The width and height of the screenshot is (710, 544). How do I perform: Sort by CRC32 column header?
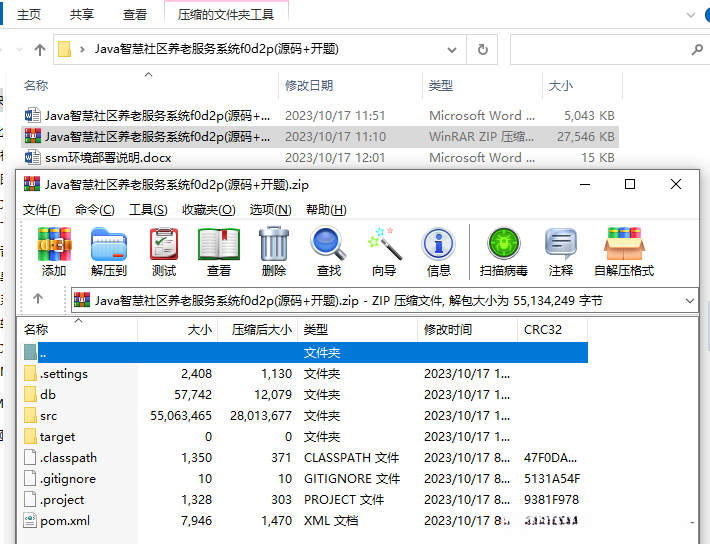tap(552, 329)
